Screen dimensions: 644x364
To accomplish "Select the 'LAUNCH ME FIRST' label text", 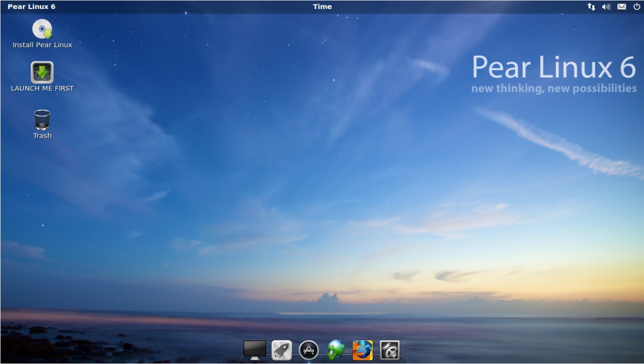I will 42,88.
